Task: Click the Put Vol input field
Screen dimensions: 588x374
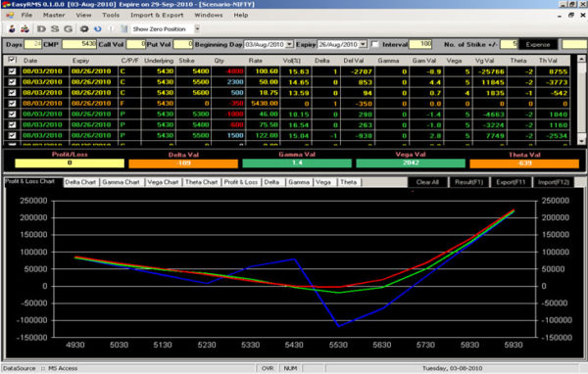Action: pyautogui.click(x=183, y=44)
